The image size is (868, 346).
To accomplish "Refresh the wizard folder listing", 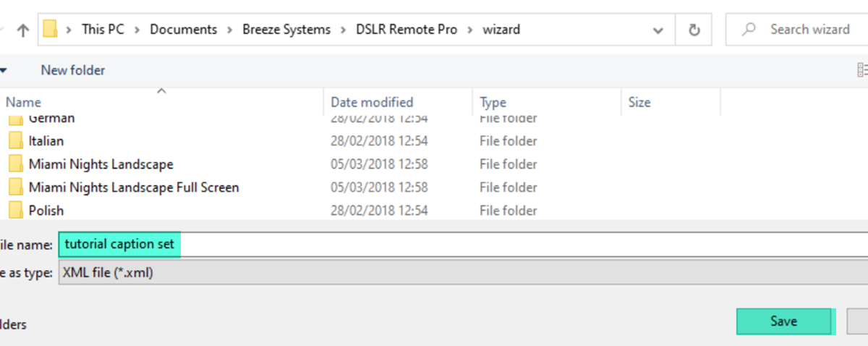I will 694,30.
